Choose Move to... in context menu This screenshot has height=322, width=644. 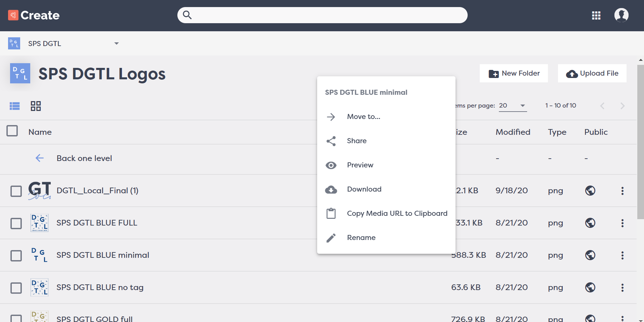point(386,117)
